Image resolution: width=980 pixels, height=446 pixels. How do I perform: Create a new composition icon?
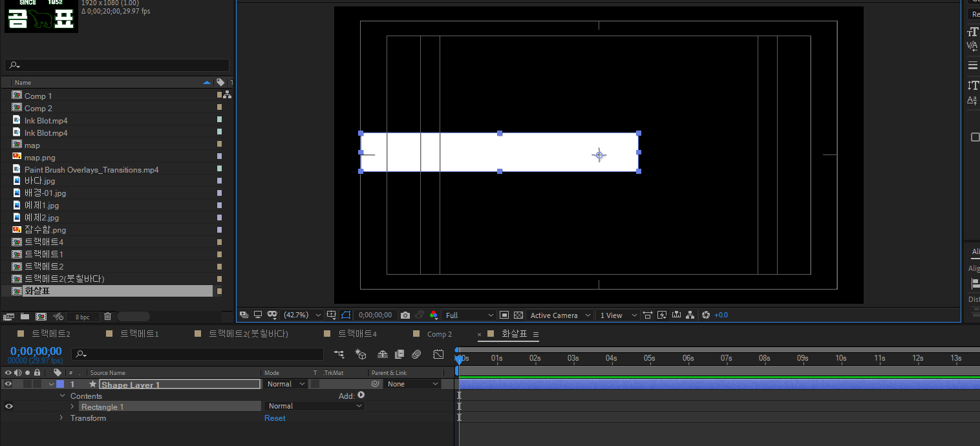click(x=41, y=317)
